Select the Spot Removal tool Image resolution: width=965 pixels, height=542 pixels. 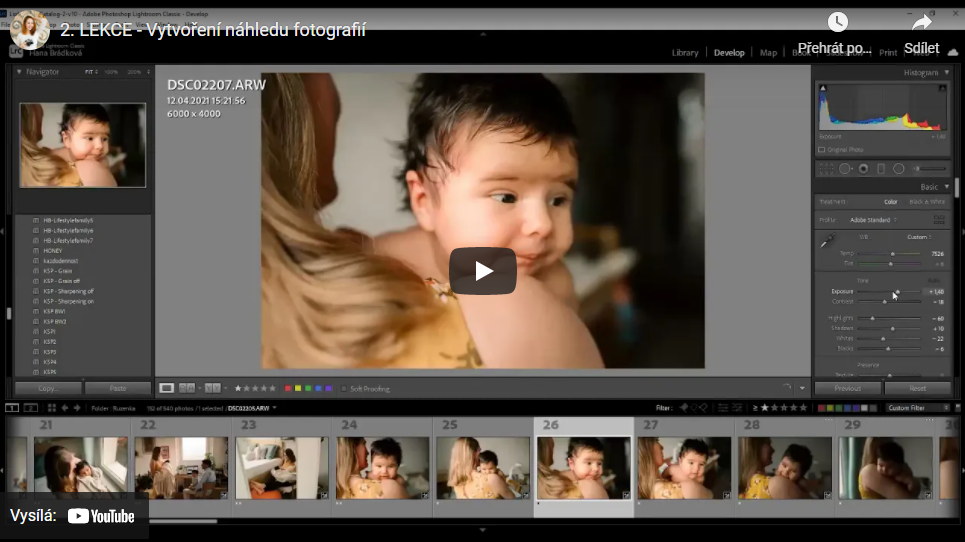(845, 169)
